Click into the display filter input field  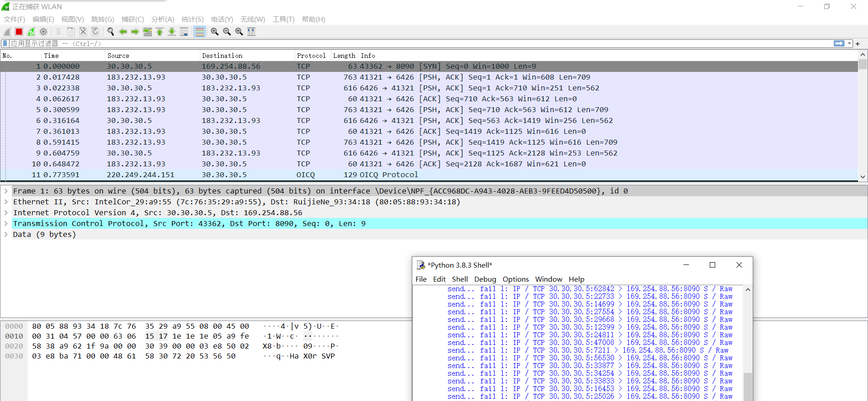(420, 43)
